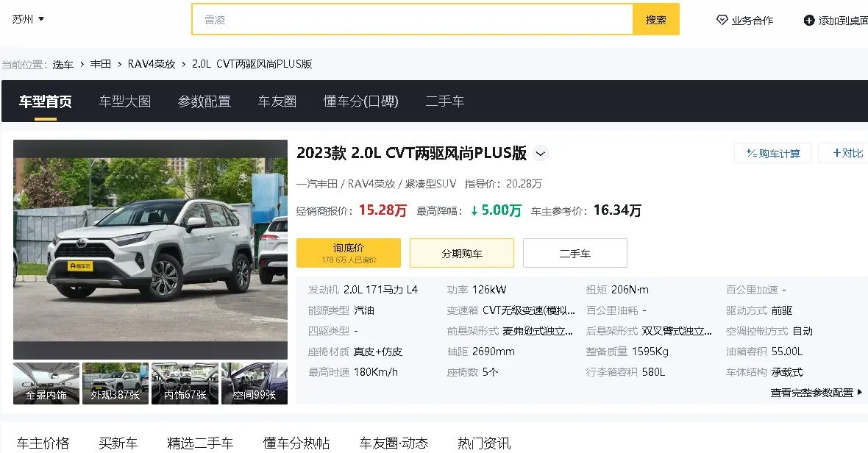Click the 一汽丰田 brand text
Image resolution: width=868 pixels, height=453 pixels.
coord(316,184)
